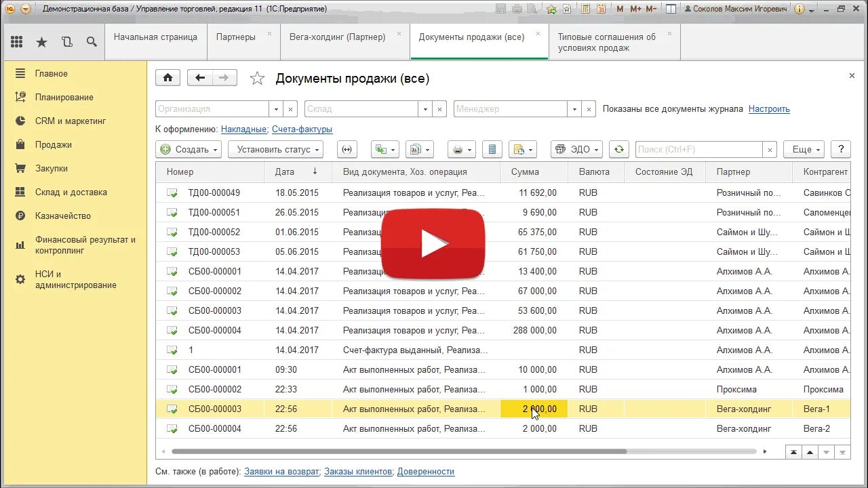This screenshot has height=488, width=868.
Task: Open НСИ и администрирование section
Action: click(75, 279)
